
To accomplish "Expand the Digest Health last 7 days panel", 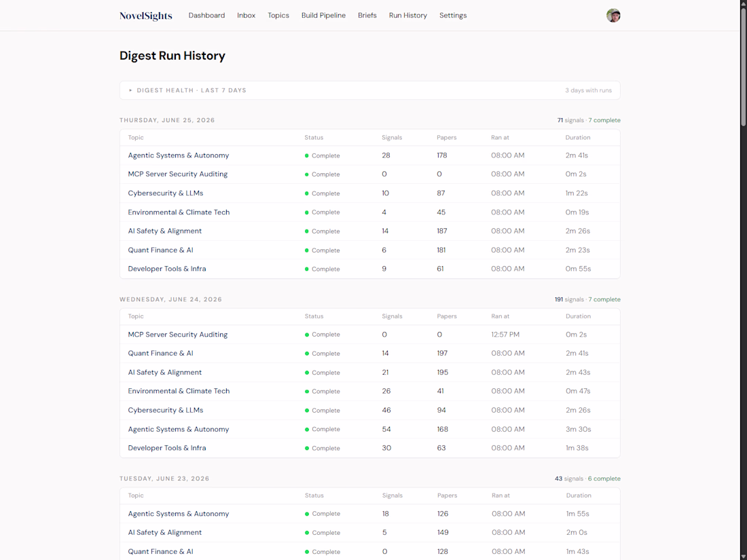I will pos(369,90).
